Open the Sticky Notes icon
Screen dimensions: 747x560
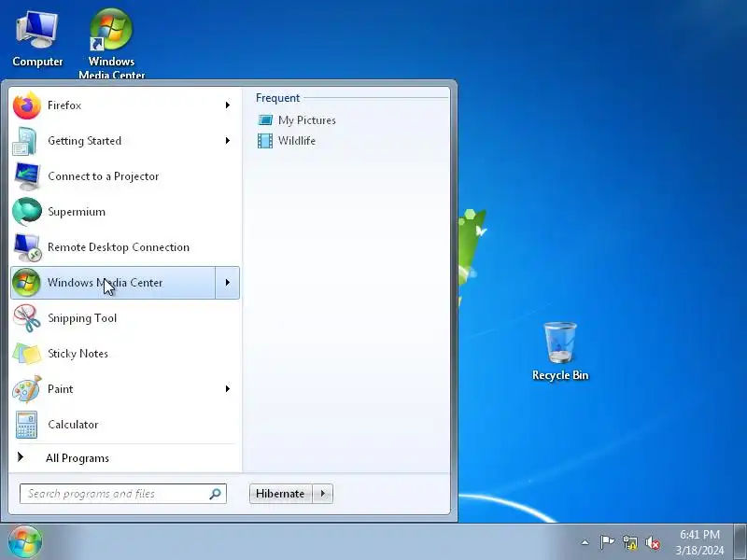(27, 354)
